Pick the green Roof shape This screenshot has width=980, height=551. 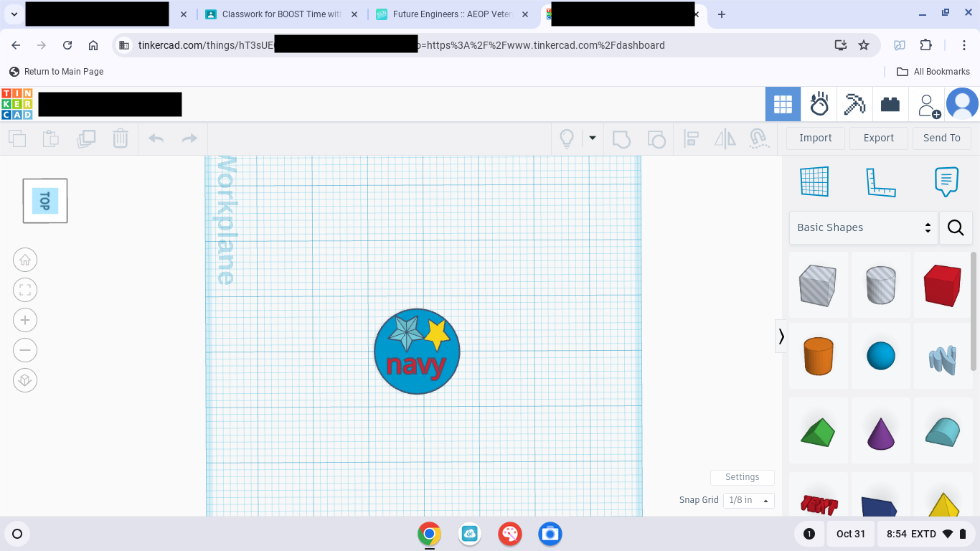(x=818, y=432)
